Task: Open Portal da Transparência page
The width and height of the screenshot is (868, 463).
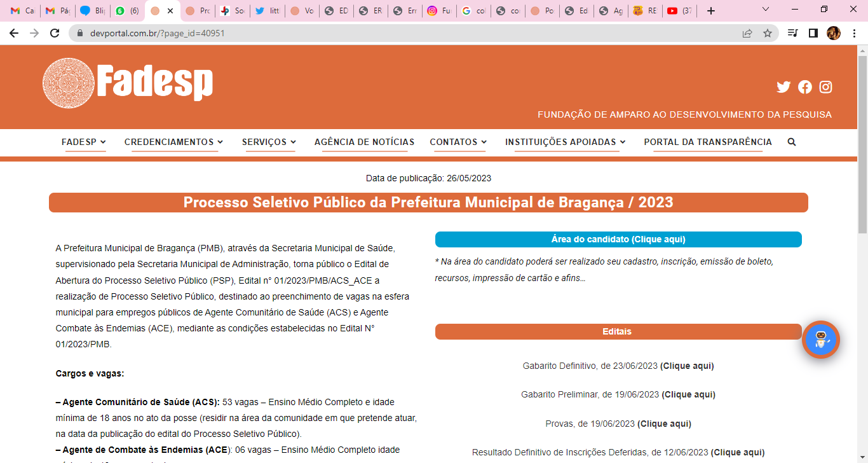Action: (708, 142)
